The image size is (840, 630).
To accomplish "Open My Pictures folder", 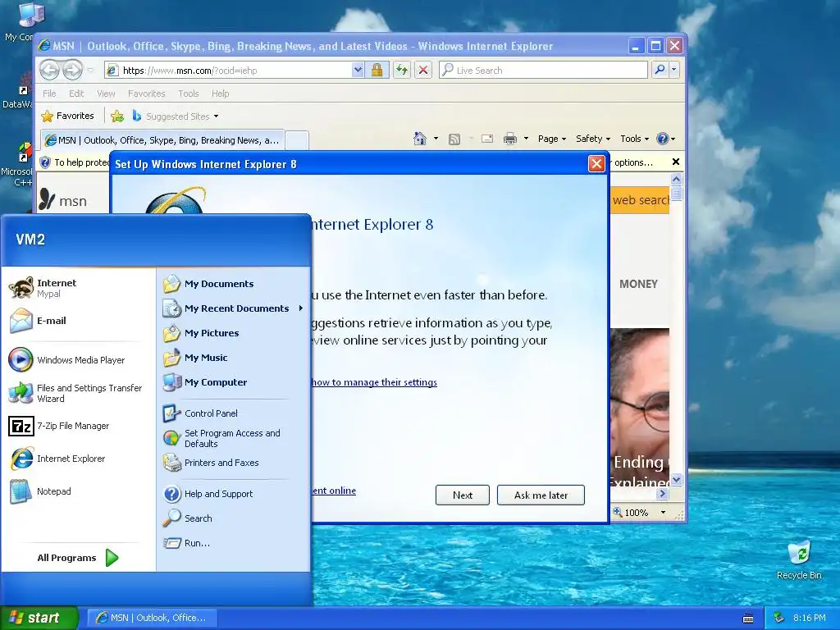I will pyautogui.click(x=201, y=333).
